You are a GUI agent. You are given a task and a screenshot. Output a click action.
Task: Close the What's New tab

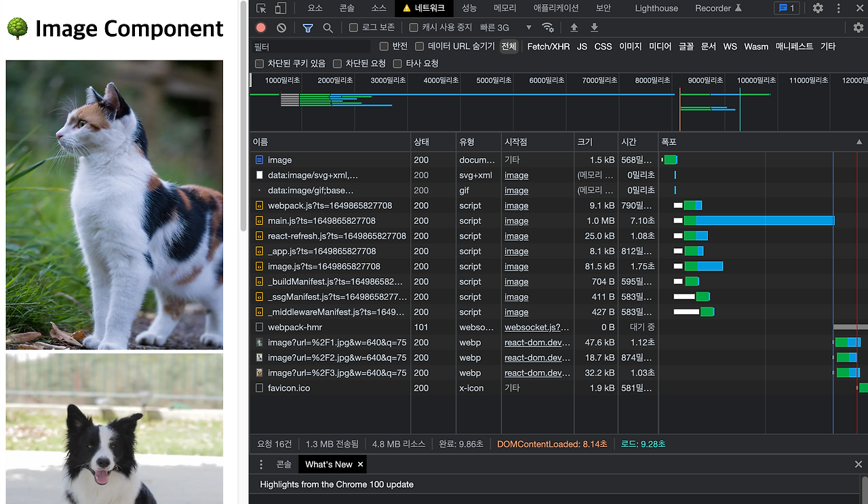361,465
